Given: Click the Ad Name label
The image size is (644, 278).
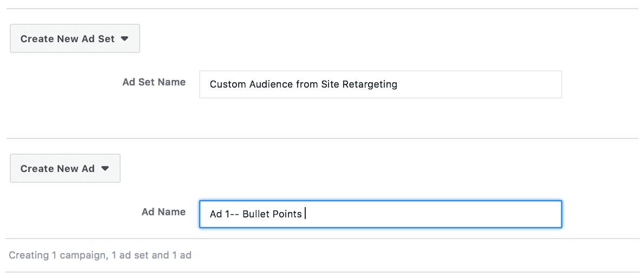Looking at the screenshot, I should click(x=163, y=211).
